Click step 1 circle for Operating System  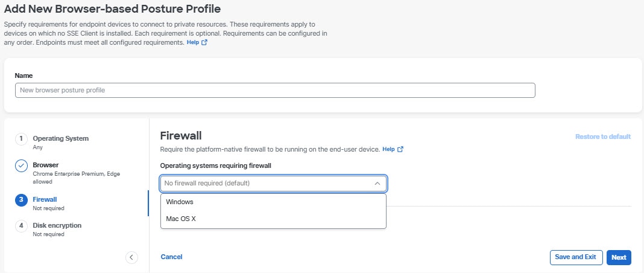point(21,139)
